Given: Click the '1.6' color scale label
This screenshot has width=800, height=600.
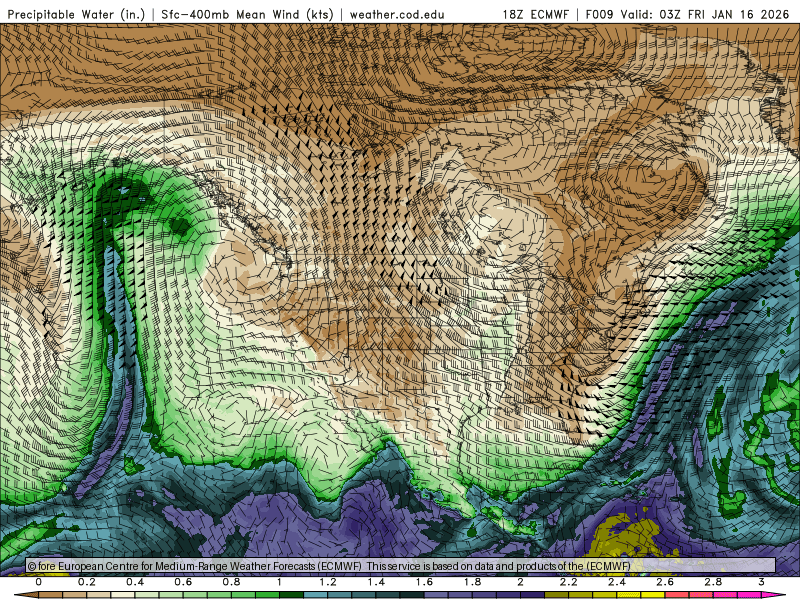Looking at the screenshot, I should point(424,582).
